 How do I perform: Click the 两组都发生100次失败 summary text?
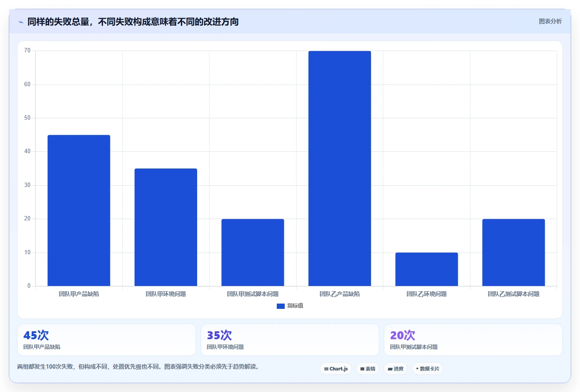pyautogui.click(x=138, y=366)
